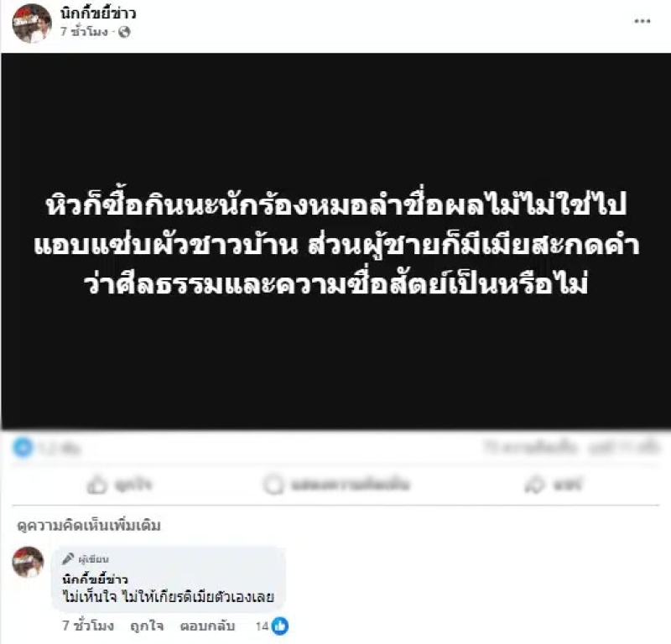The width and height of the screenshot is (671, 644).
Task: Open the commenter's avatar picture
Action: [28, 562]
